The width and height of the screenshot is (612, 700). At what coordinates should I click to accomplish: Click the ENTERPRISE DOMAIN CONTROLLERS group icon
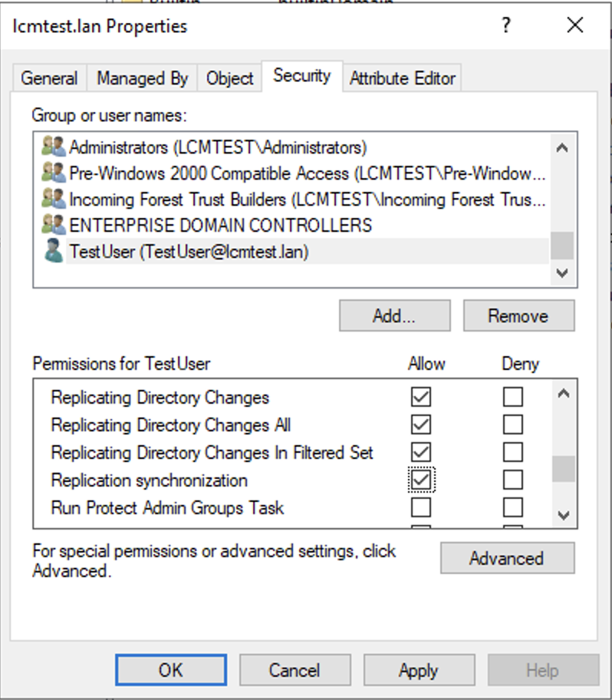pos(54,225)
